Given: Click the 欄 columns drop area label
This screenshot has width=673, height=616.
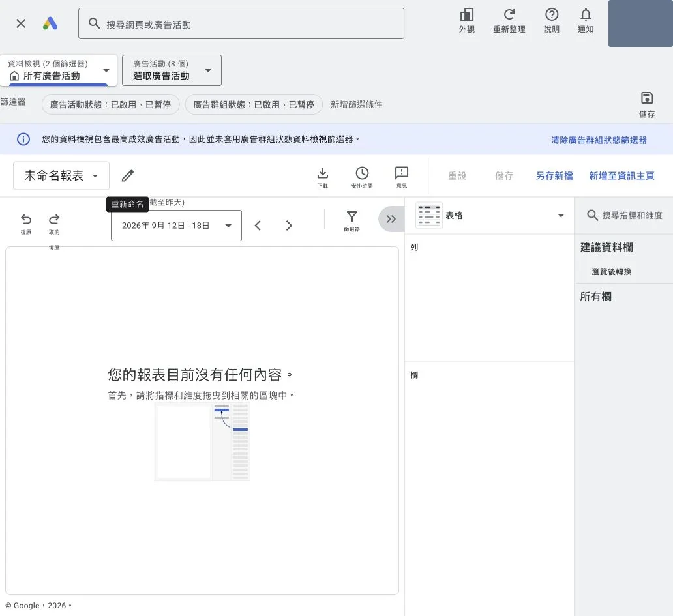Looking at the screenshot, I should point(414,375).
